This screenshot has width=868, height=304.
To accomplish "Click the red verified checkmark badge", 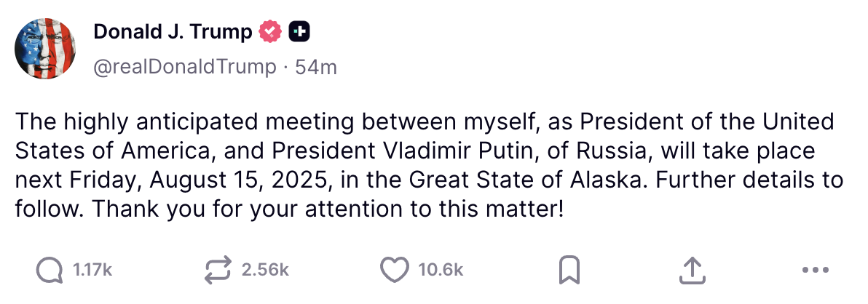I will click(x=271, y=32).
